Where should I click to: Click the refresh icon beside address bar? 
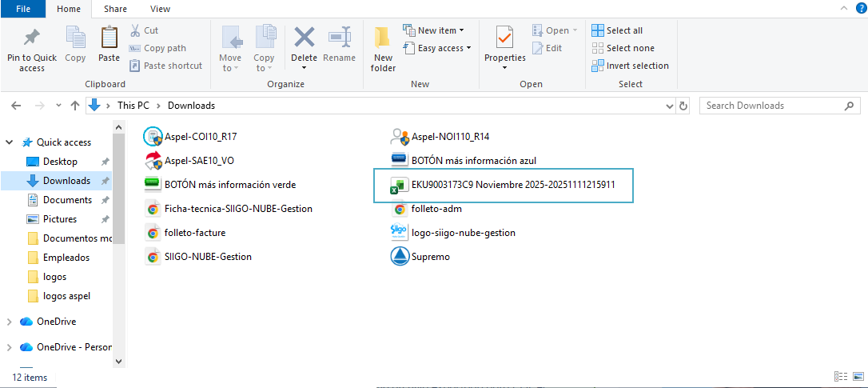point(683,106)
